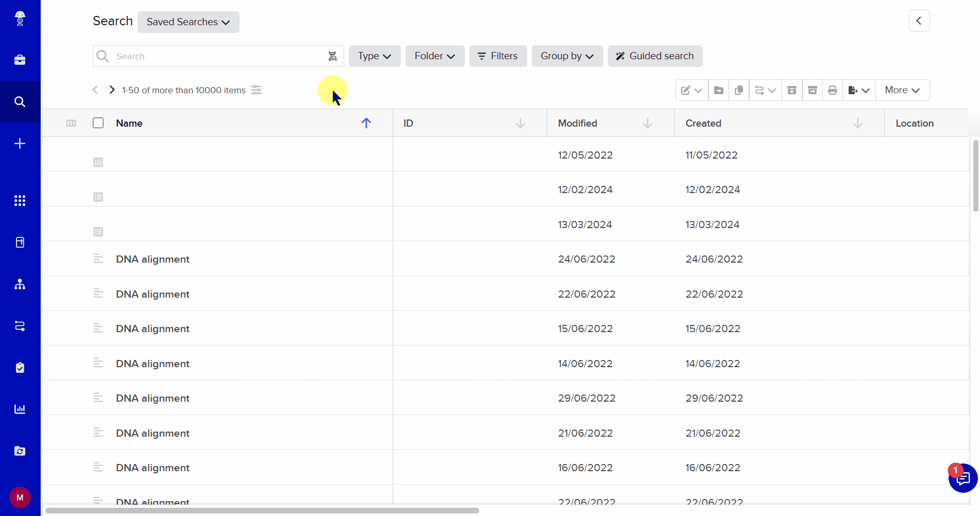980x516 pixels.
Task: Open the Projects briefcase icon in sidebar
Action: [20, 60]
